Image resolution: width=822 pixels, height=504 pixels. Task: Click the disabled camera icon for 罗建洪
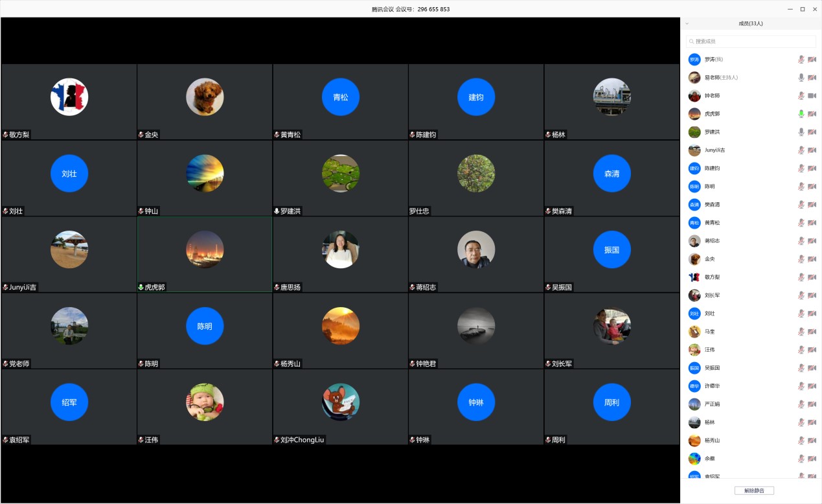[x=812, y=132]
